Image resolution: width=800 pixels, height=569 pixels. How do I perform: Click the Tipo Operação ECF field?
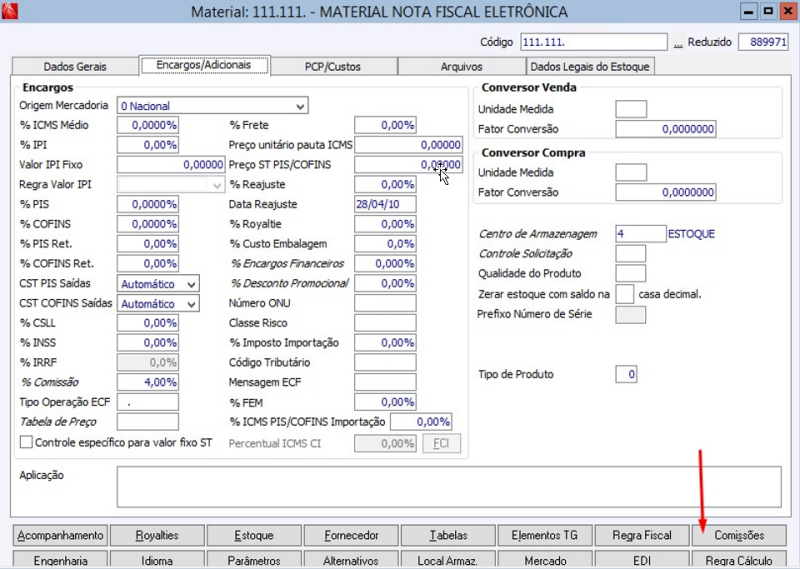[x=148, y=402]
